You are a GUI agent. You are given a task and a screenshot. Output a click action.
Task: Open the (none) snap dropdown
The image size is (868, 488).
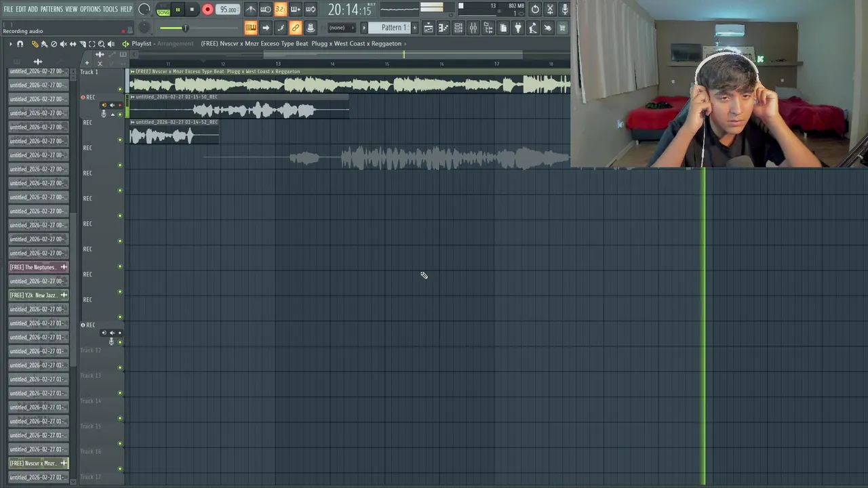coord(341,28)
